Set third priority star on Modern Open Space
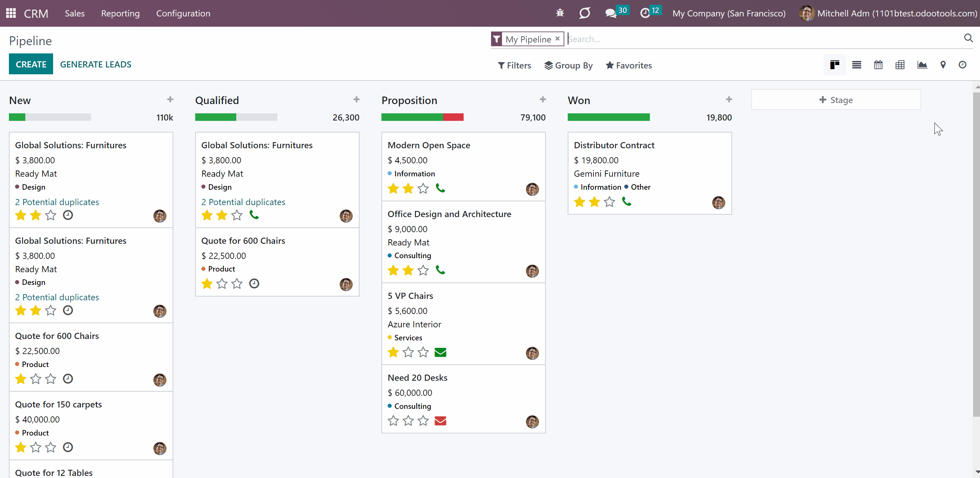Screen dimensions: 980x478 (423, 188)
